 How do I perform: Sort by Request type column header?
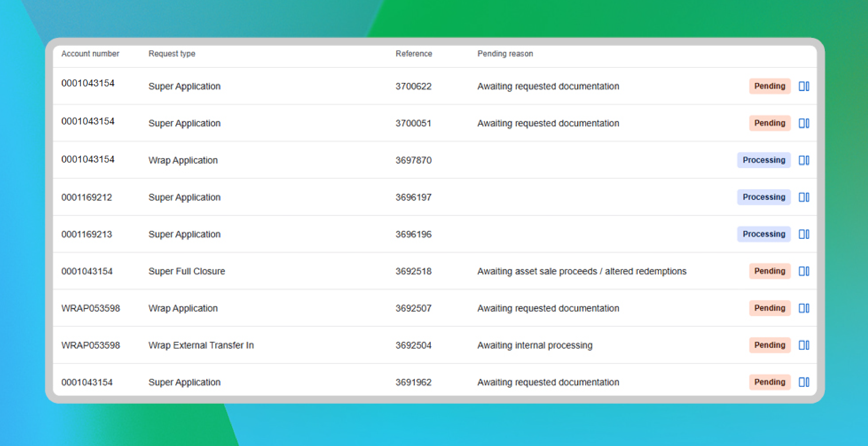(x=172, y=54)
